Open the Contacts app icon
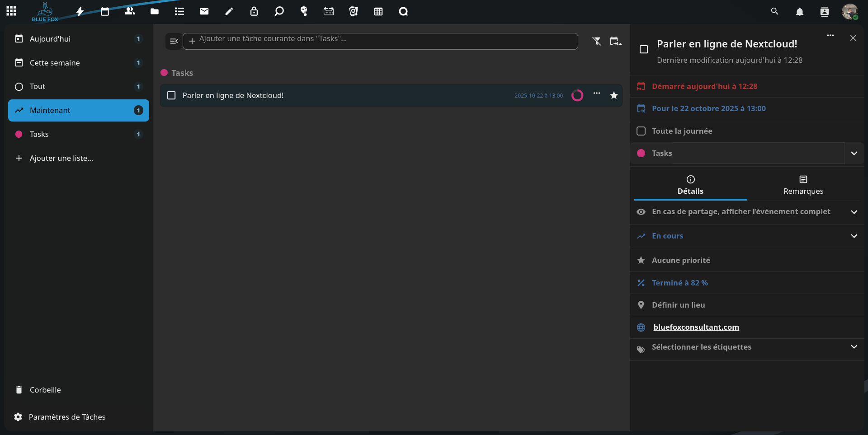The width and height of the screenshot is (868, 435). coord(130,11)
